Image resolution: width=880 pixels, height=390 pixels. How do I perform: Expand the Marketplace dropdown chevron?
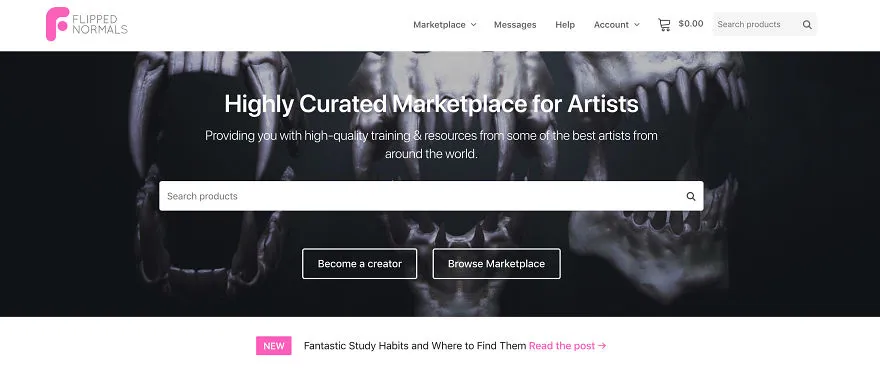(x=473, y=25)
